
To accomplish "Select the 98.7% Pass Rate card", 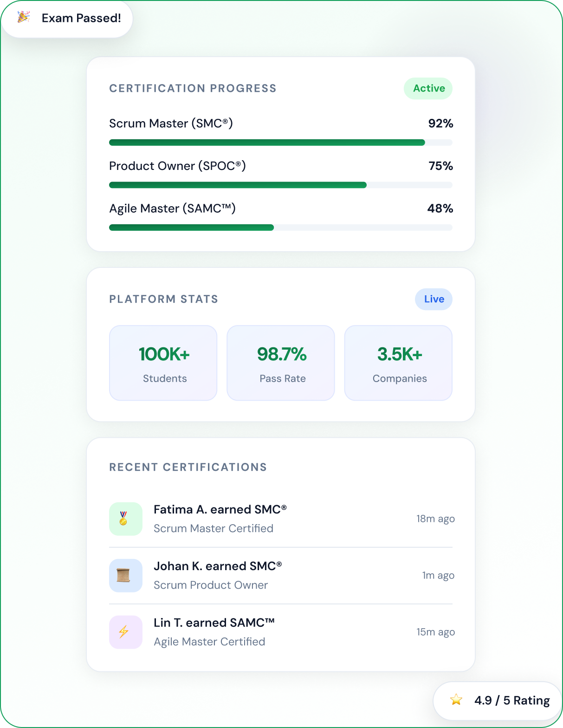I will [x=281, y=363].
